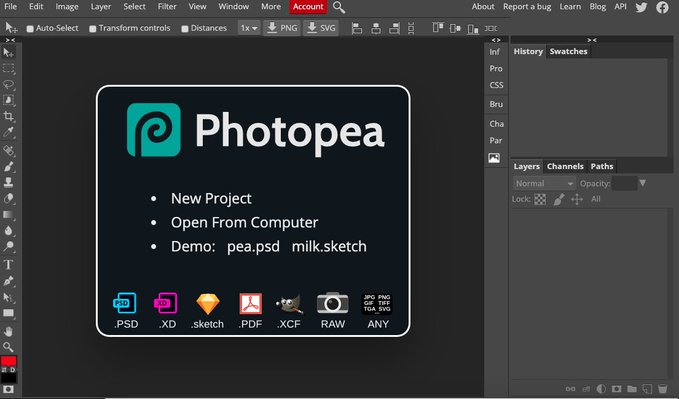Image resolution: width=679 pixels, height=399 pixels.
Task: Select the Rectangle Select tool
Action: [x=8, y=68]
